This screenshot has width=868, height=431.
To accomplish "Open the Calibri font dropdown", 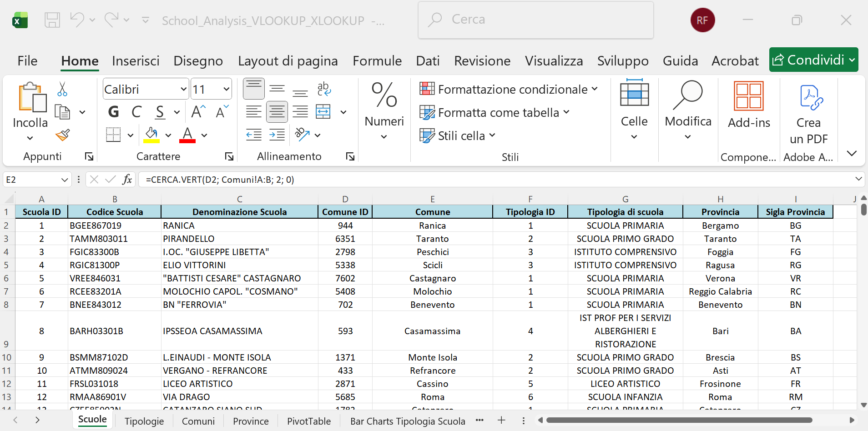I will (183, 89).
